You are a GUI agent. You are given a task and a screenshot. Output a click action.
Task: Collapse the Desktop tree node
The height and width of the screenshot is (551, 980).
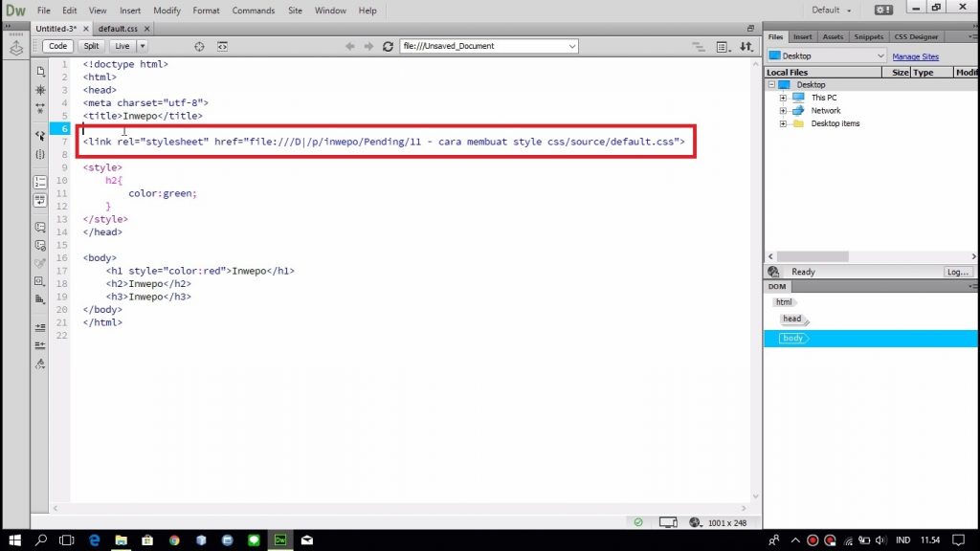pos(771,84)
